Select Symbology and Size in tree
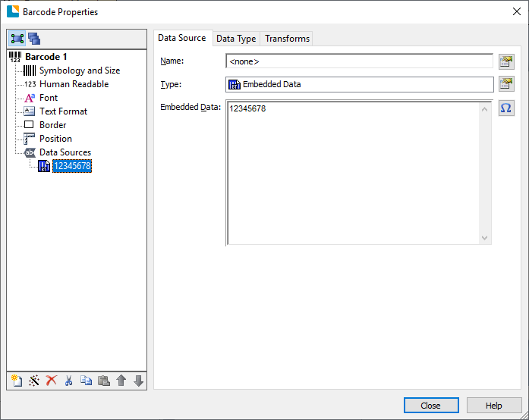Image resolution: width=529 pixels, height=420 pixels. pyautogui.click(x=79, y=71)
